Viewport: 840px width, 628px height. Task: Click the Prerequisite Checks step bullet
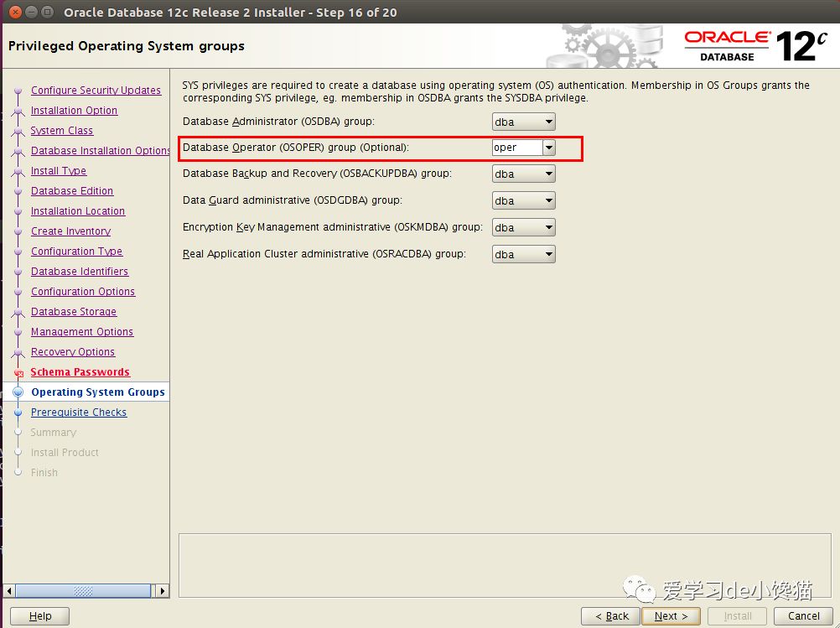click(x=18, y=413)
